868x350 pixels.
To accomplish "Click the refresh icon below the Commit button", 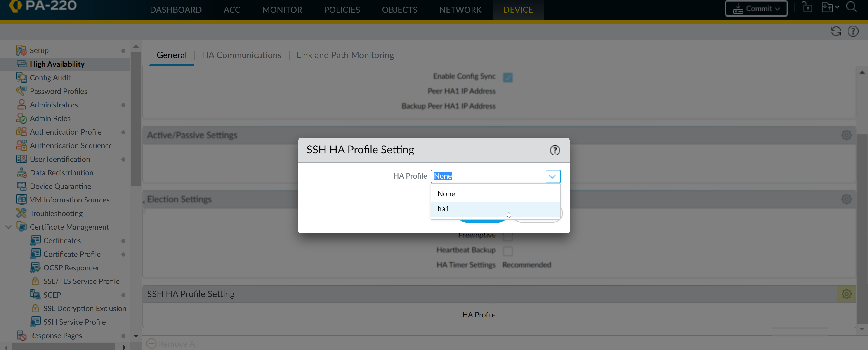I will (x=836, y=31).
